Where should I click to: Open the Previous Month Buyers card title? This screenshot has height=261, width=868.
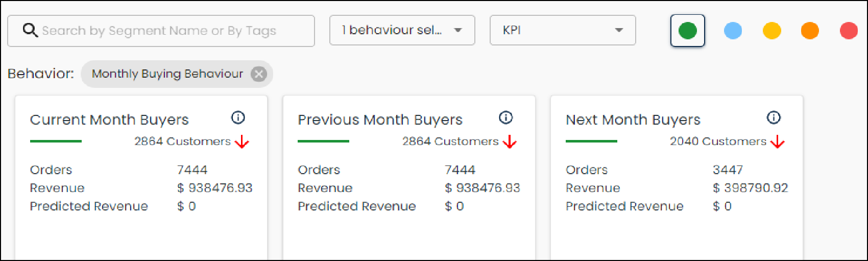[x=380, y=120]
